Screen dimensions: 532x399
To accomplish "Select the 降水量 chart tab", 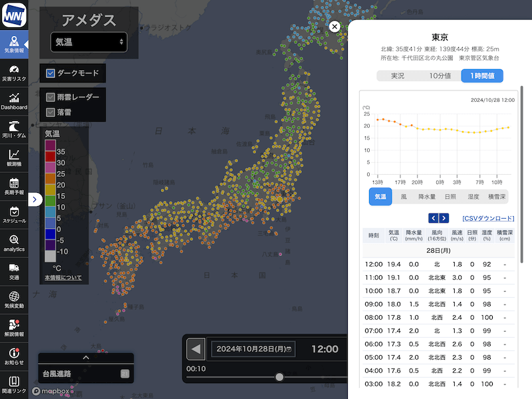I will click(x=427, y=197).
